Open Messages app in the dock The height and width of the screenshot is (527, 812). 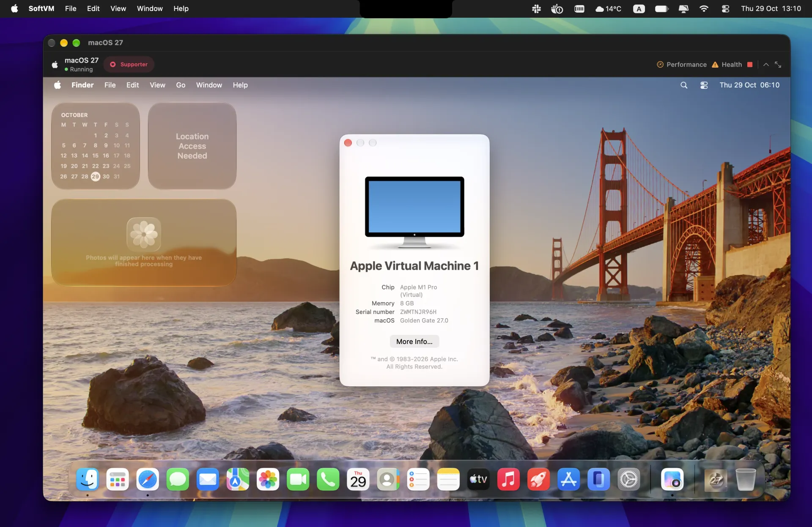click(x=178, y=479)
